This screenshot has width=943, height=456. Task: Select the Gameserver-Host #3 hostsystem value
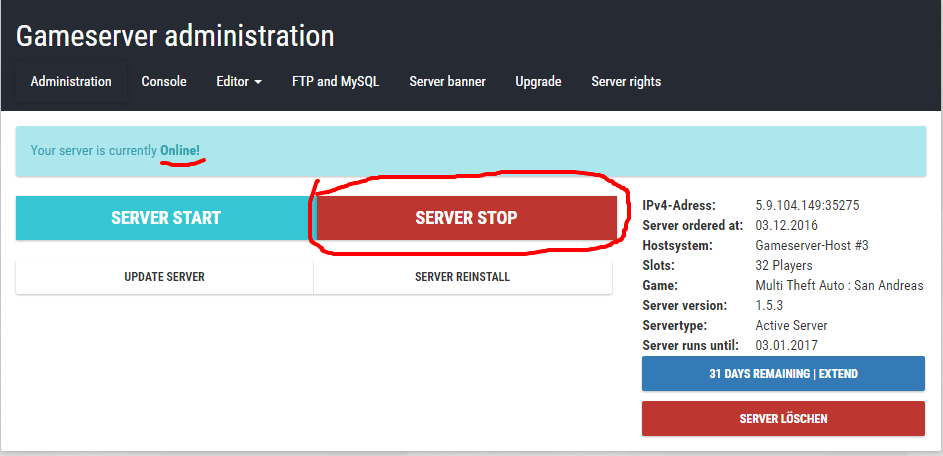(x=811, y=246)
